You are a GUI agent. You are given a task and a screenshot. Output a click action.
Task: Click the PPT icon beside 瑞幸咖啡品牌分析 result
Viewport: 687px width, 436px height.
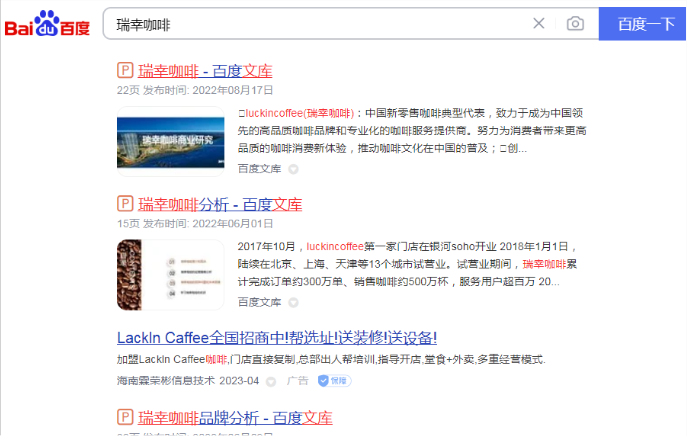click(x=125, y=417)
